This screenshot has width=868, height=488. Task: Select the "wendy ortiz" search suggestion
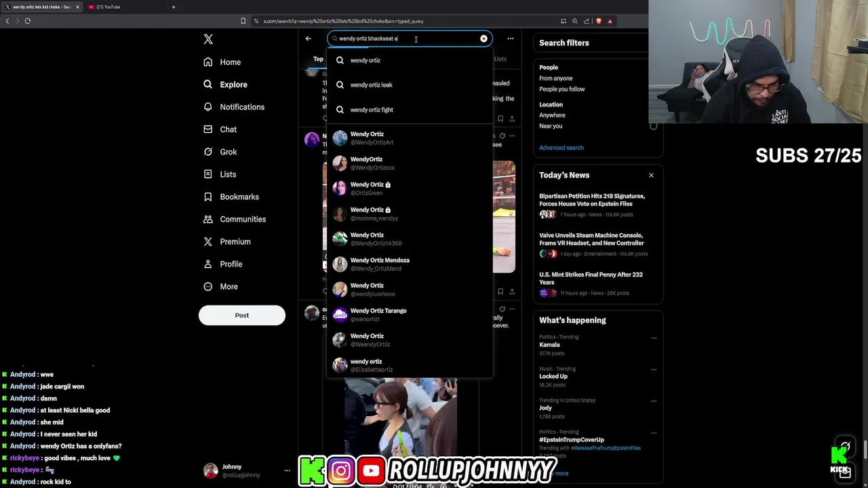coord(410,60)
